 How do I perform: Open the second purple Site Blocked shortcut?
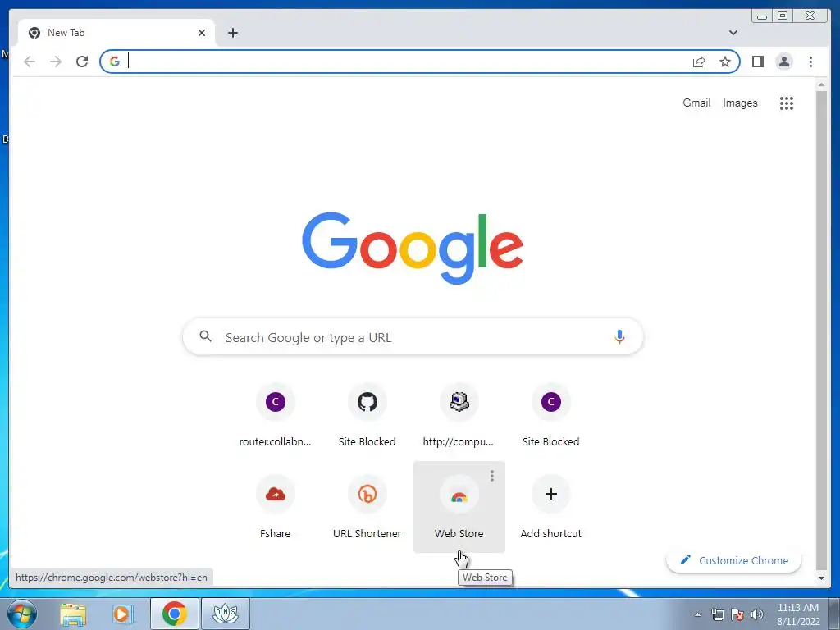pyautogui.click(x=550, y=416)
